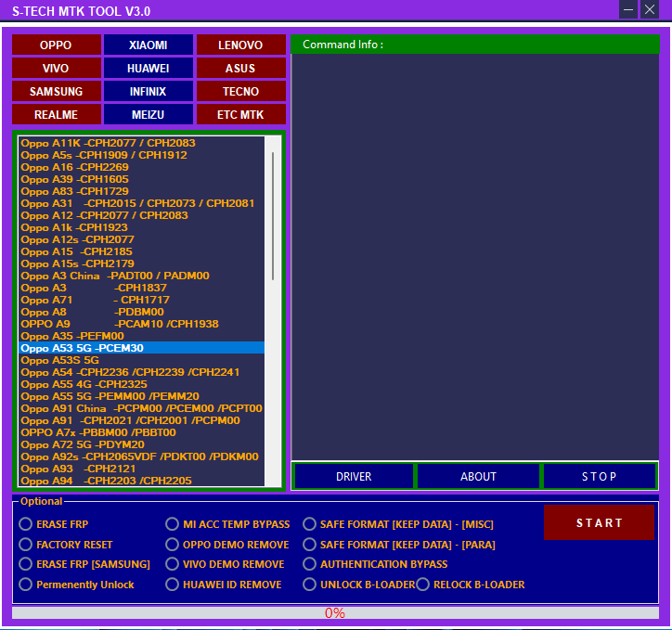Choose Oppo A72 5G -PDYM20 model
This screenshot has height=630, width=672.
141,444
